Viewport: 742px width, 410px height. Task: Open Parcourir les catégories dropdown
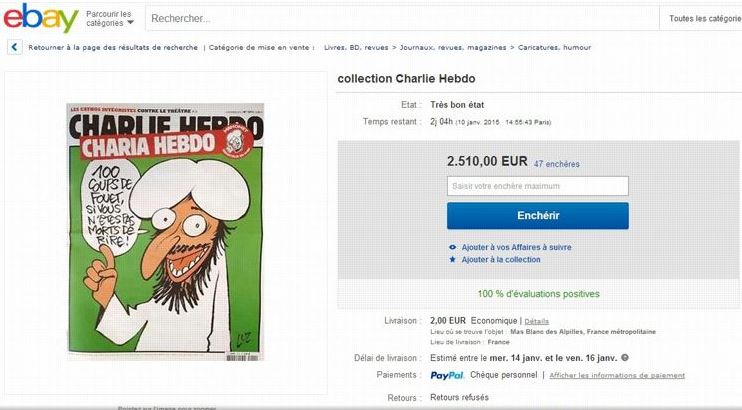pyautogui.click(x=109, y=18)
